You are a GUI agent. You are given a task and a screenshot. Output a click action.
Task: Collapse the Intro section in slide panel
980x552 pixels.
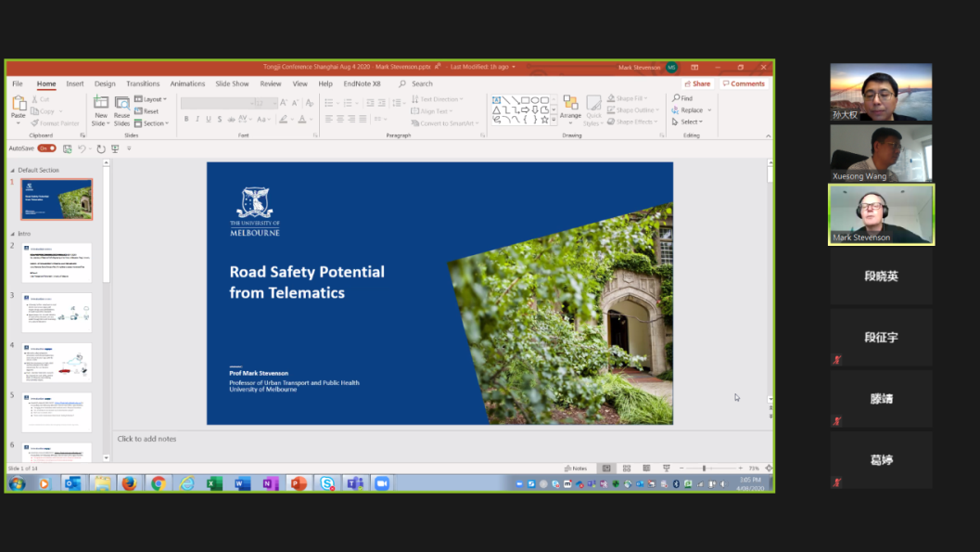click(x=13, y=234)
